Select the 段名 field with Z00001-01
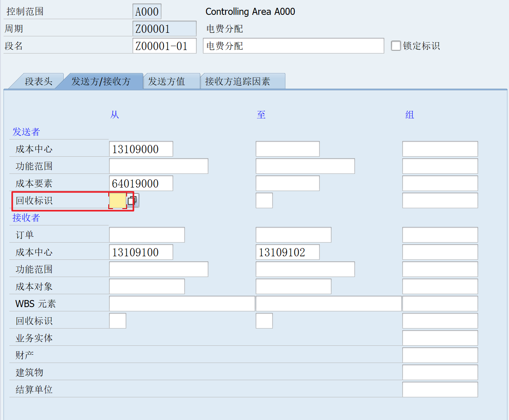Image resolution: width=509 pixels, height=420 pixels. [x=164, y=46]
